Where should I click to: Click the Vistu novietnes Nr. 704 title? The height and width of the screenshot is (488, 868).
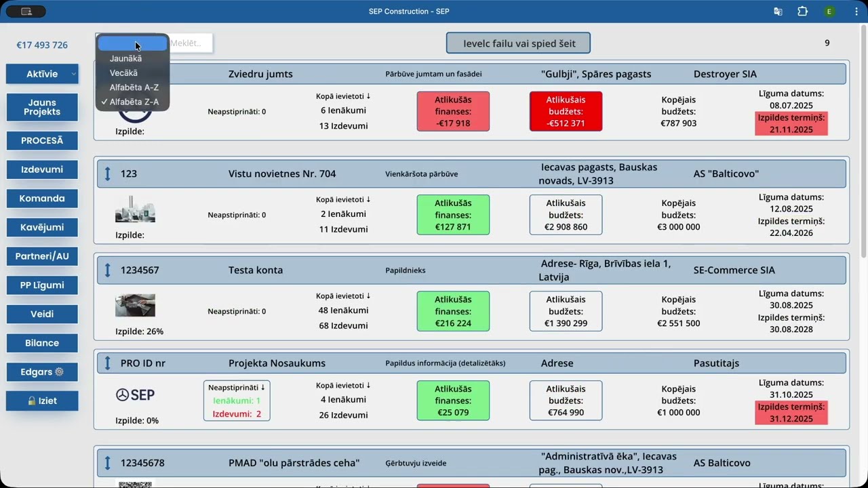click(x=282, y=174)
